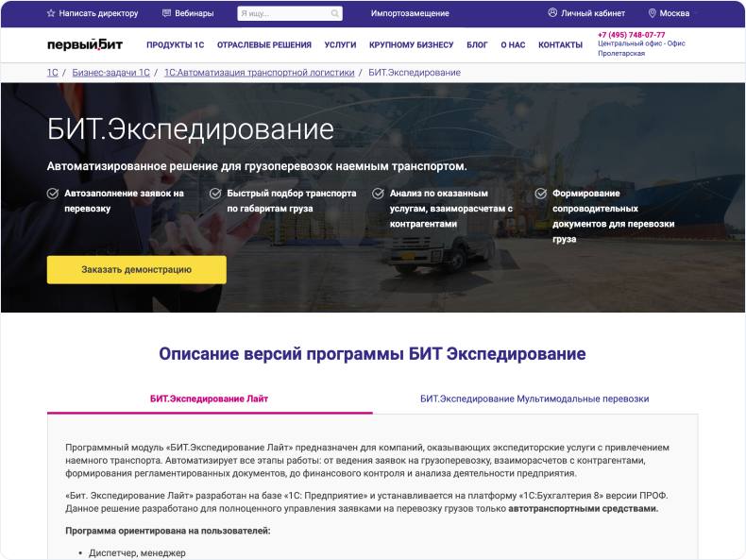
Task: Click the Вебинары screen icon
Action: (x=167, y=13)
